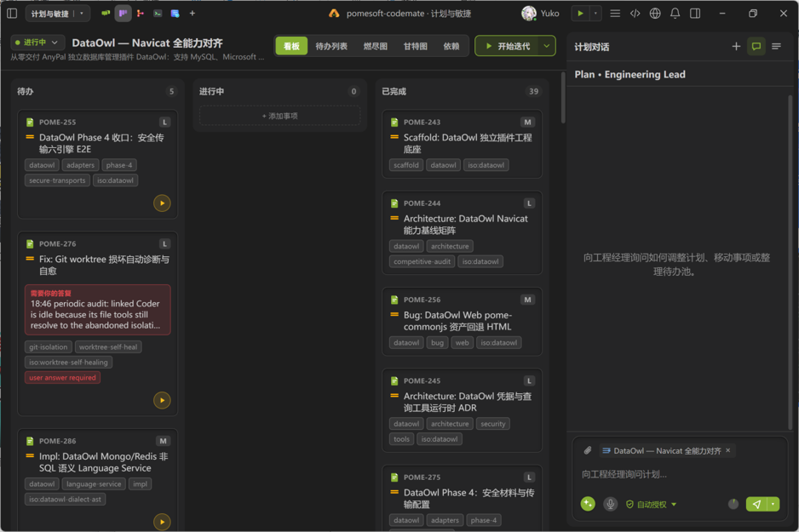This screenshot has height=532, width=799.
Task: Open the git branch icon in top bar
Action: coord(141,14)
